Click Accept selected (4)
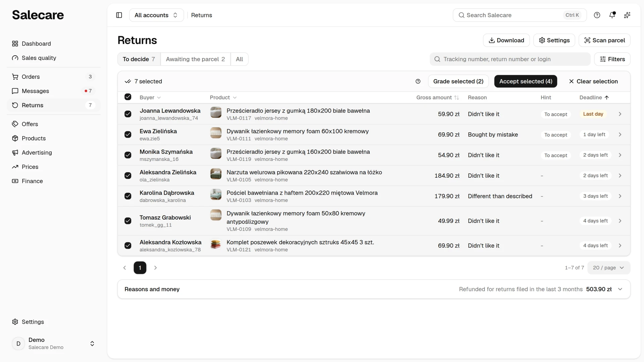 click(526, 81)
